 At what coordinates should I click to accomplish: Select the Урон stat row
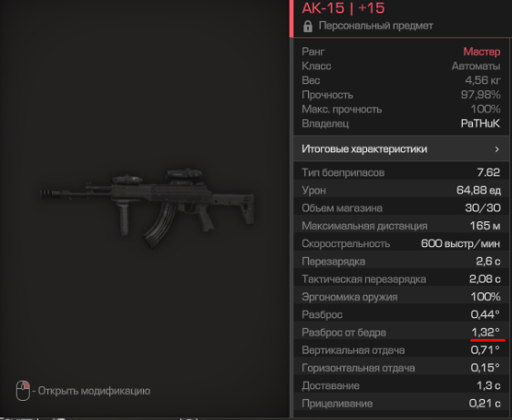coord(401,190)
